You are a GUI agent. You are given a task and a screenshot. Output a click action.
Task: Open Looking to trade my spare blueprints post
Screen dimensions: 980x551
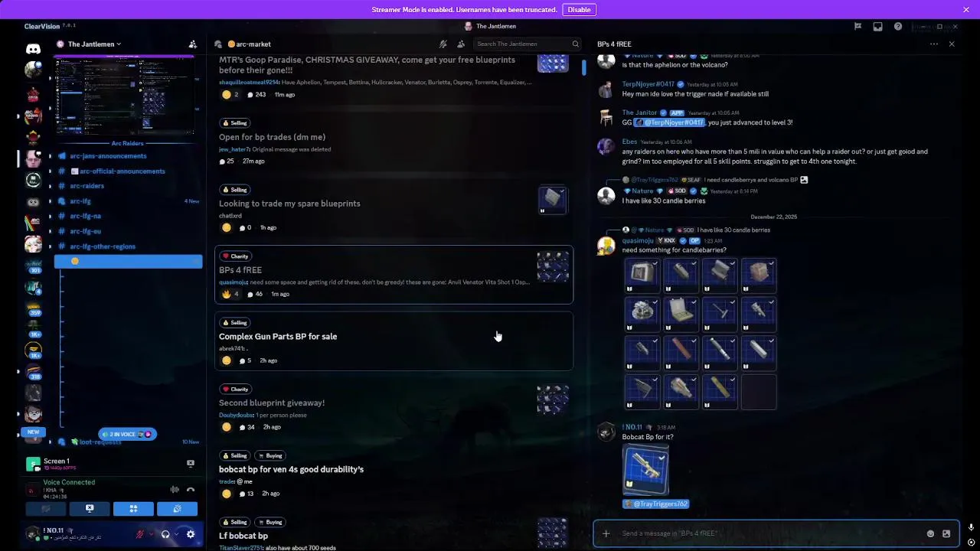[x=394, y=208]
